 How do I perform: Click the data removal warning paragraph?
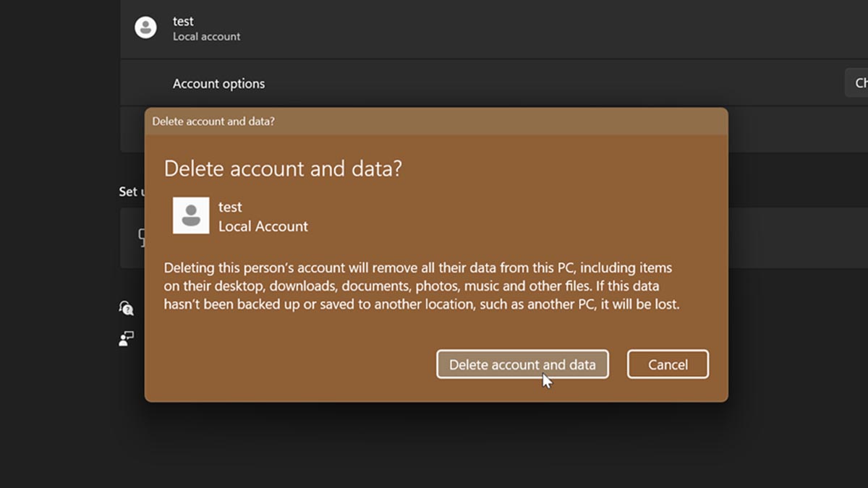421,286
